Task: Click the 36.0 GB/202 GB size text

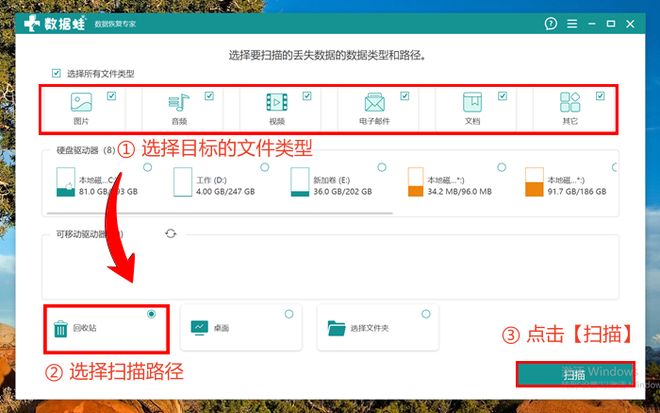Action: (343, 192)
